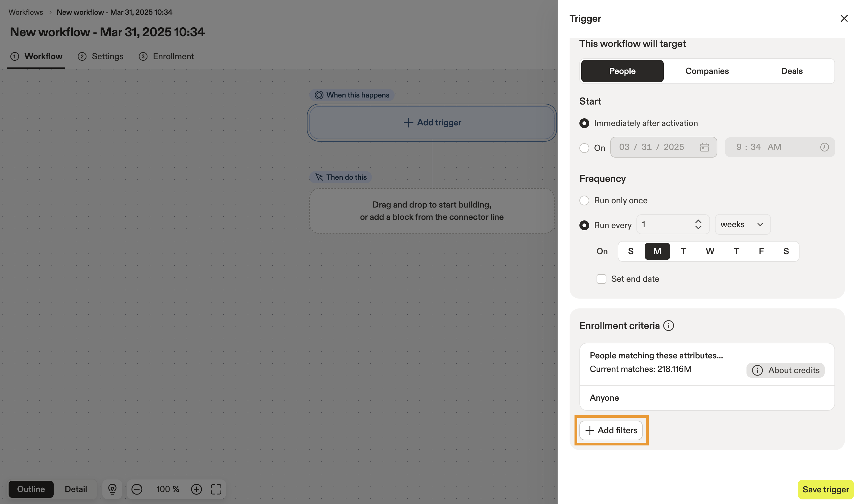The width and height of the screenshot is (859, 504).
Task: Zoom out with the minus icon
Action: point(137,489)
